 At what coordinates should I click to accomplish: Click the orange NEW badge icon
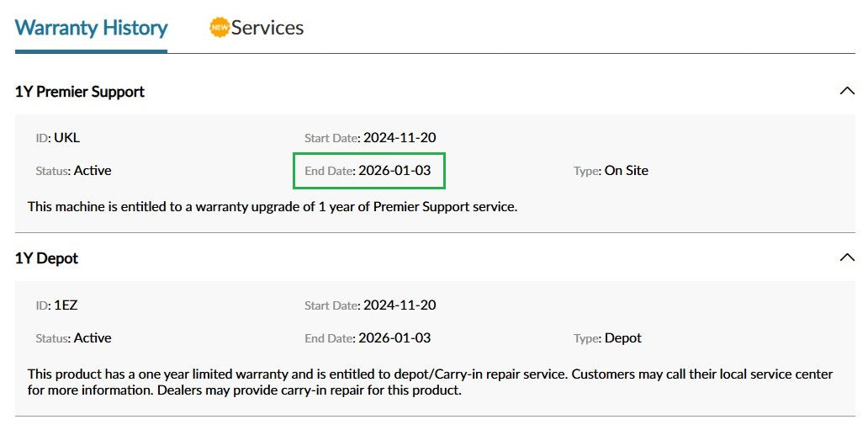pyautogui.click(x=220, y=27)
